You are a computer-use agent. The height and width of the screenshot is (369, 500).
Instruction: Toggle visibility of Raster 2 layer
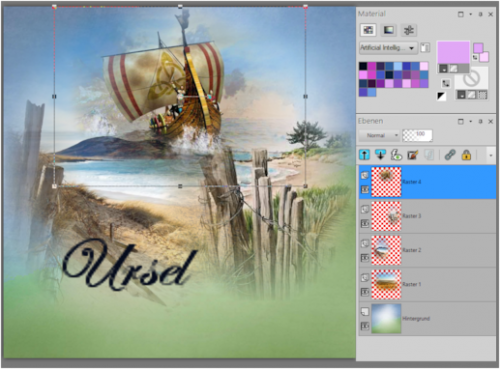point(365,244)
